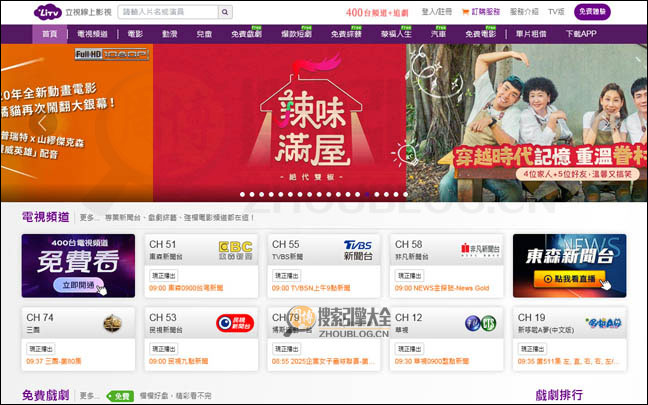Click the purple 免費體驗 button
Viewport: 648px width, 405px height.
(x=592, y=12)
